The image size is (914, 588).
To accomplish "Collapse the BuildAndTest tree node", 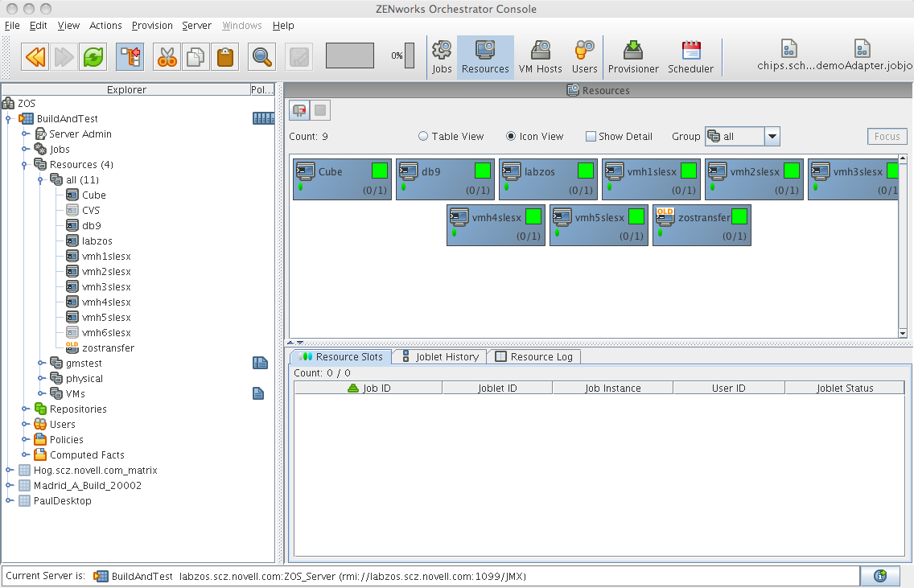I will (x=9, y=119).
